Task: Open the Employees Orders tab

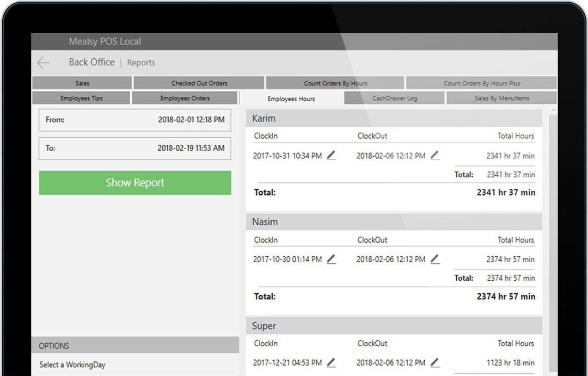Action: click(x=185, y=98)
